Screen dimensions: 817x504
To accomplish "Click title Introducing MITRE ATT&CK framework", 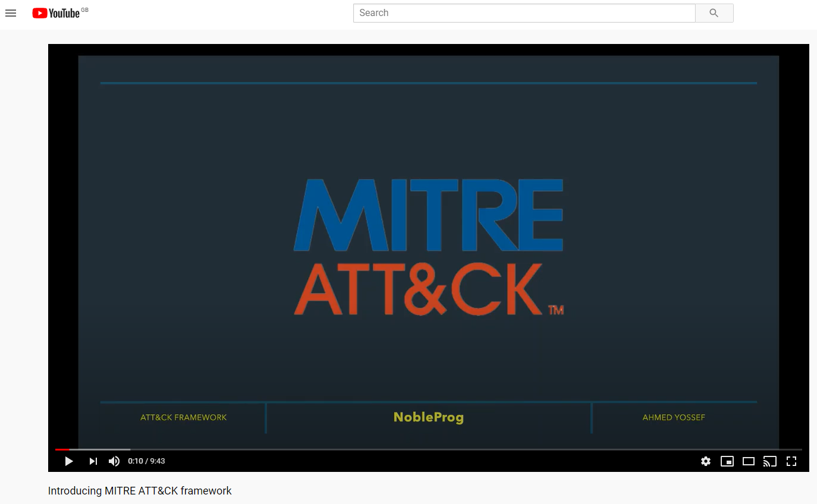I will pyautogui.click(x=140, y=491).
